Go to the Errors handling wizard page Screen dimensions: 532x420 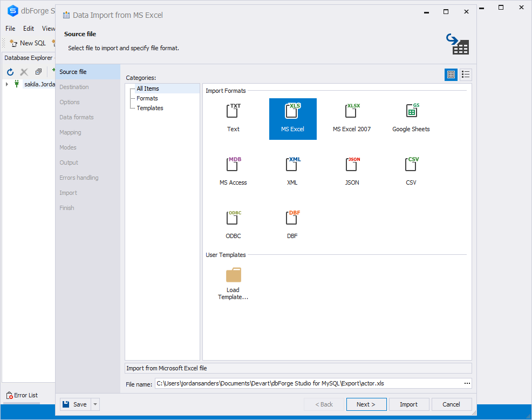pos(88,178)
